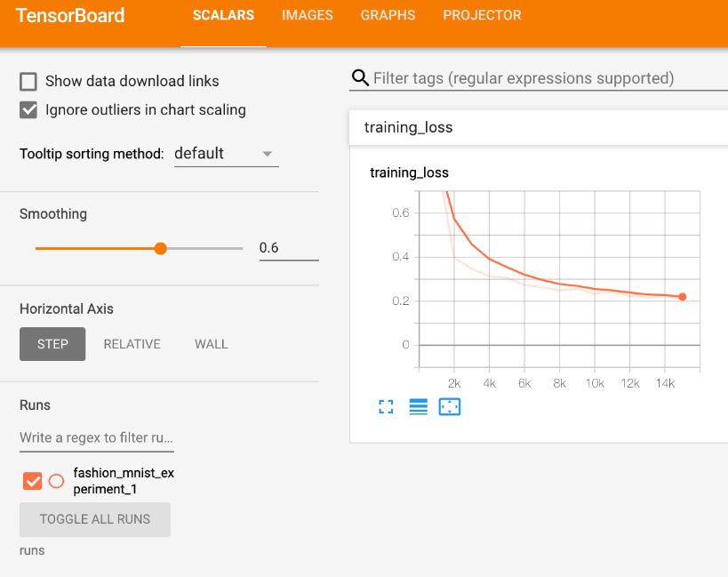Select WALL horizontal axis mode
The width and height of the screenshot is (728, 577).
(x=212, y=344)
